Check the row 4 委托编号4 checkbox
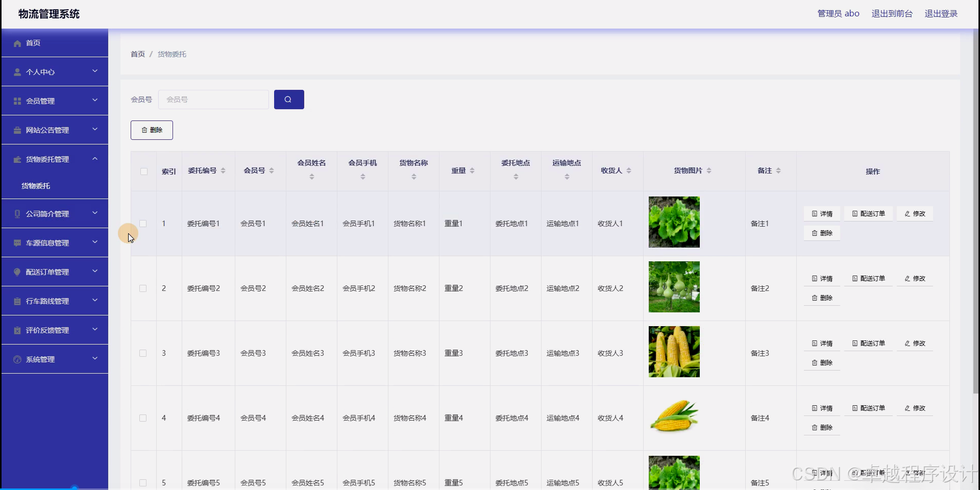Image resolution: width=980 pixels, height=490 pixels. (x=143, y=418)
